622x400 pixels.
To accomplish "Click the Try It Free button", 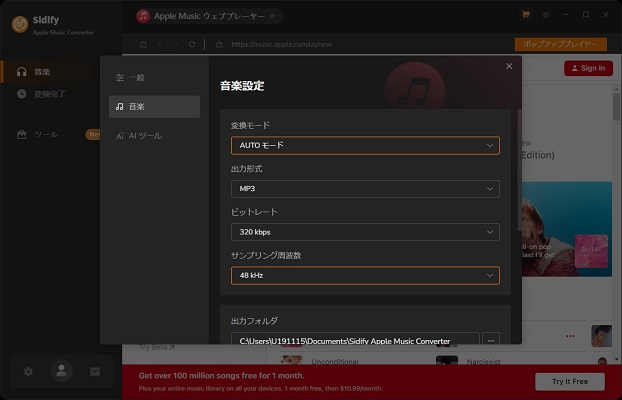I will coord(570,381).
